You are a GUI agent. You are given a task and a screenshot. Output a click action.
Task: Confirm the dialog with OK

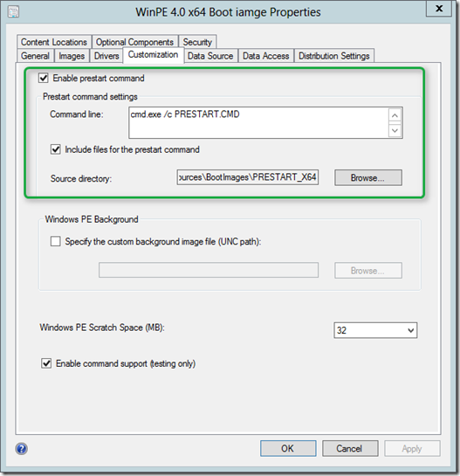coord(288,448)
